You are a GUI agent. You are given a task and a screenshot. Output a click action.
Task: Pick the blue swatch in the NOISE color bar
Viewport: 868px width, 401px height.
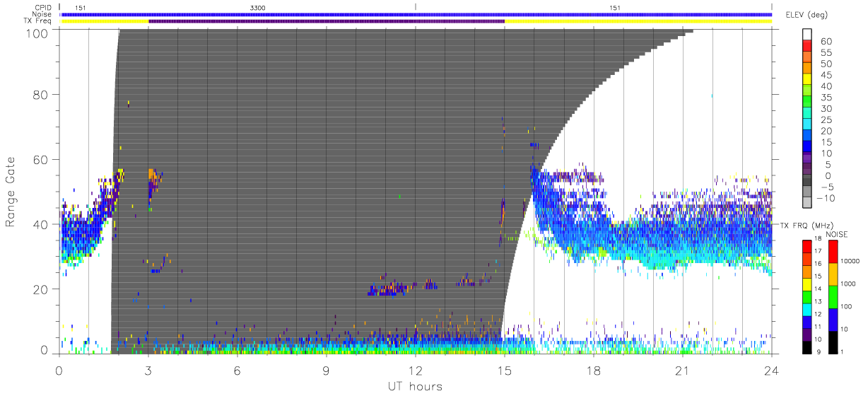coord(834,318)
